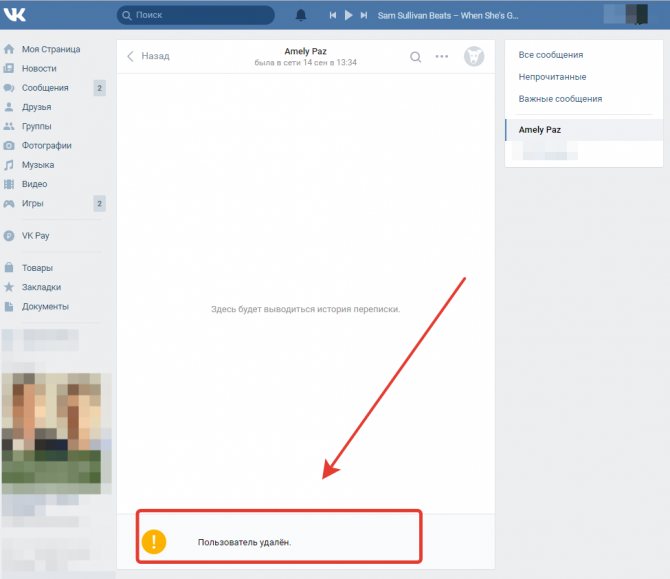The image size is (670, 579).
Task: Play the current track
Action: [348, 15]
